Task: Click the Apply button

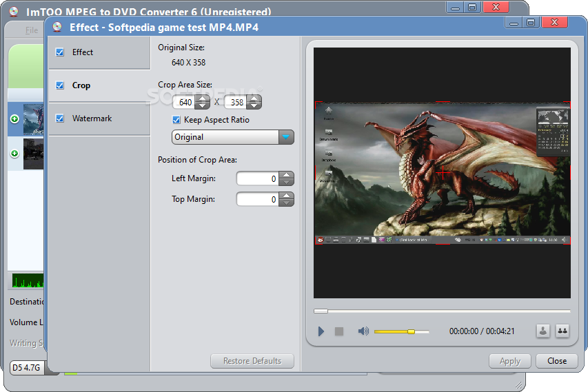Action: tap(510, 361)
